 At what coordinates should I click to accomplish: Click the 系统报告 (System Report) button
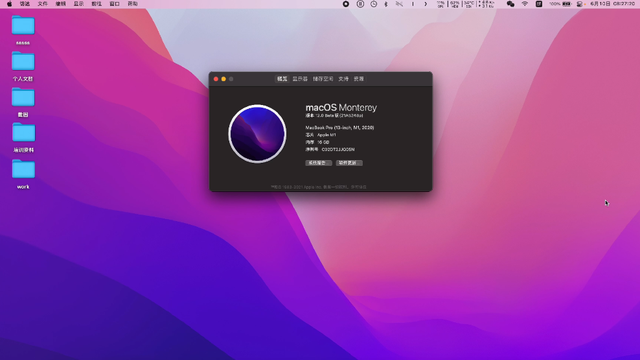click(x=318, y=163)
